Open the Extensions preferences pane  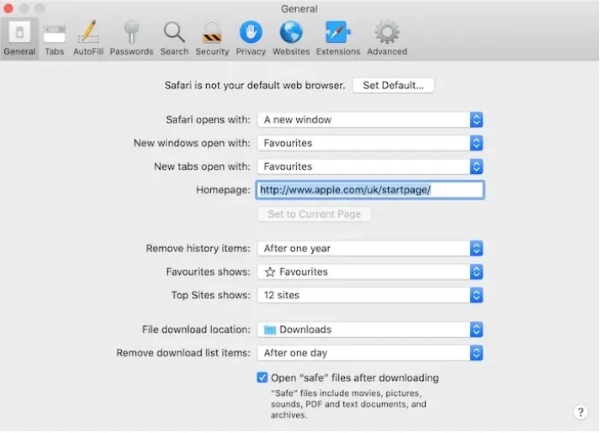[x=338, y=37]
